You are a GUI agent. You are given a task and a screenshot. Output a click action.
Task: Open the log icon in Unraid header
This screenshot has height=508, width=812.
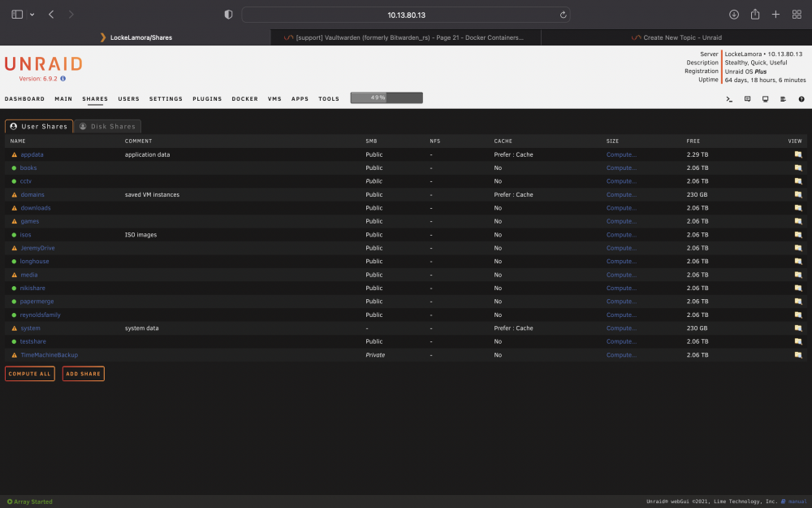pyautogui.click(x=783, y=99)
